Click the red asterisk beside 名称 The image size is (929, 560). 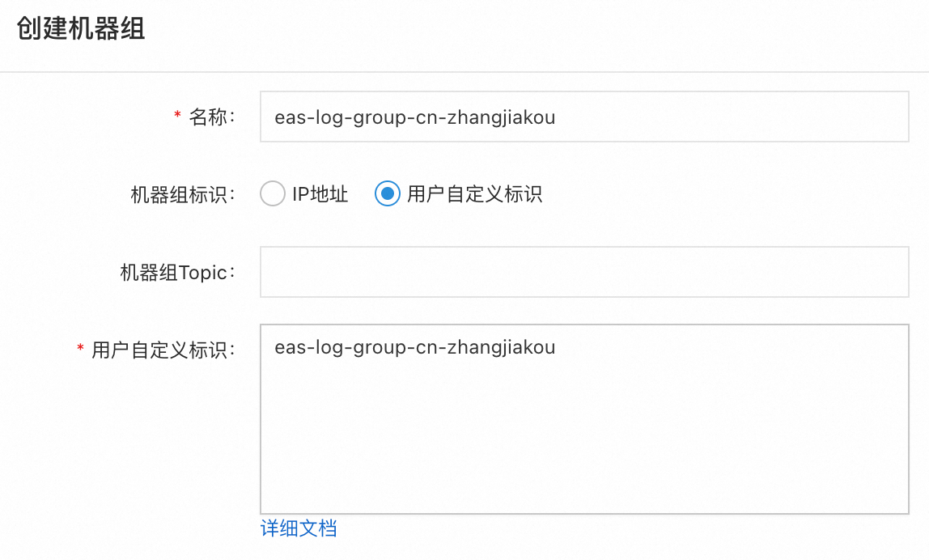point(177,117)
